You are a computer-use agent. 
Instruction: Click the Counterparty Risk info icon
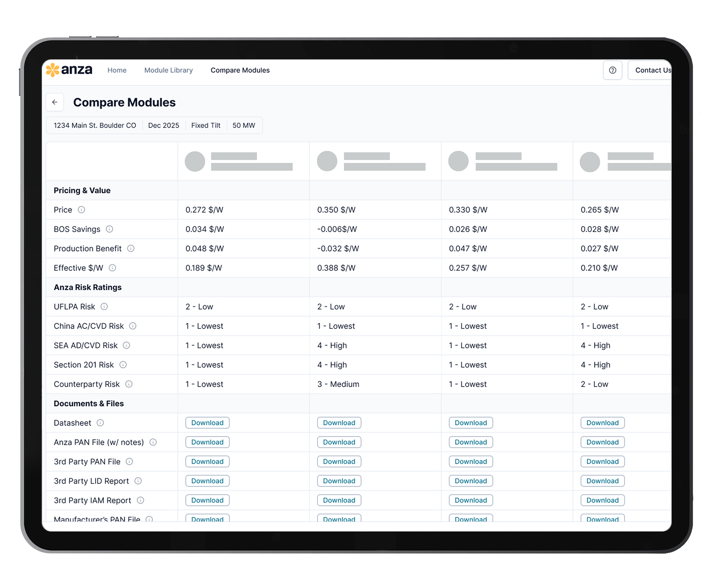(129, 384)
